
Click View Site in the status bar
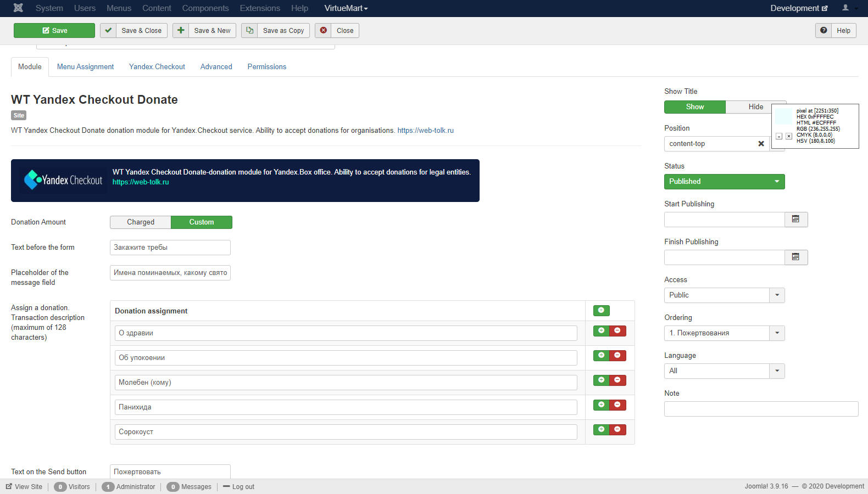coord(24,487)
